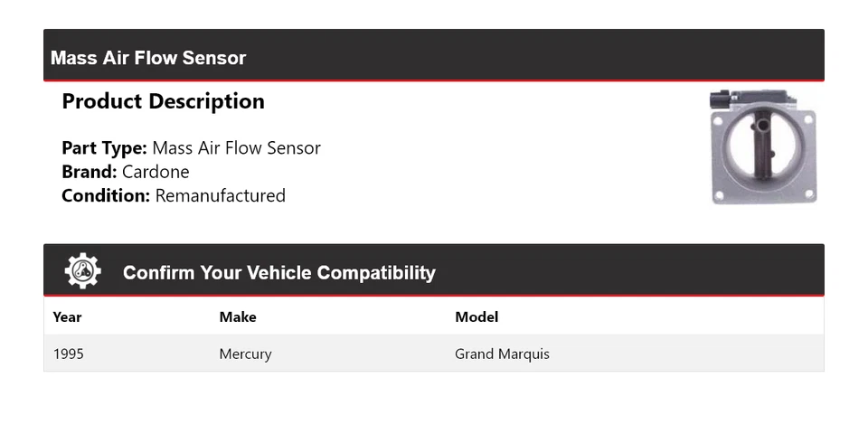868x434 pixels.
Task: Select the 1995 year cell
Action: tap(69, 354)
